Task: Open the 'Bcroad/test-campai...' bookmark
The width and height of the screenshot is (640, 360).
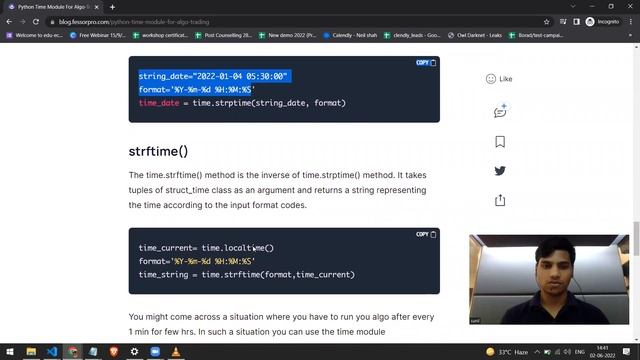Action: 536,36
